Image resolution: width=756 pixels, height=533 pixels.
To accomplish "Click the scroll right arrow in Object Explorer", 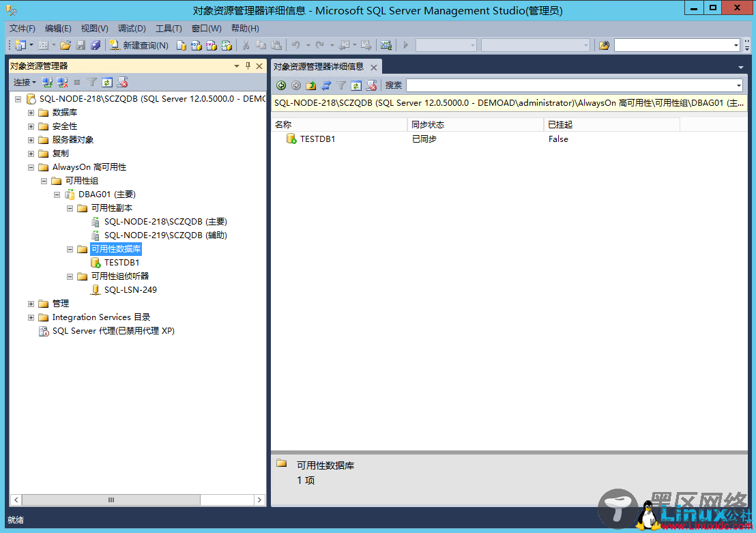I will (259, 500).
